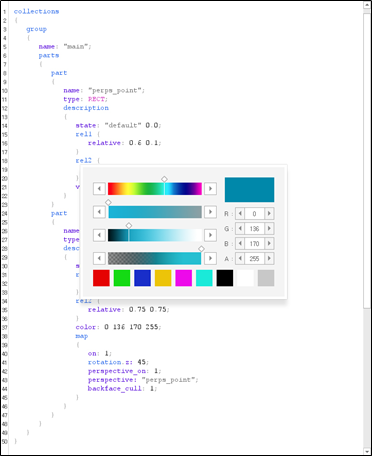This screenshot has height=456, width=372.
Task: Click left arrow of saturation slider
Action: click(x=99, y=212)
